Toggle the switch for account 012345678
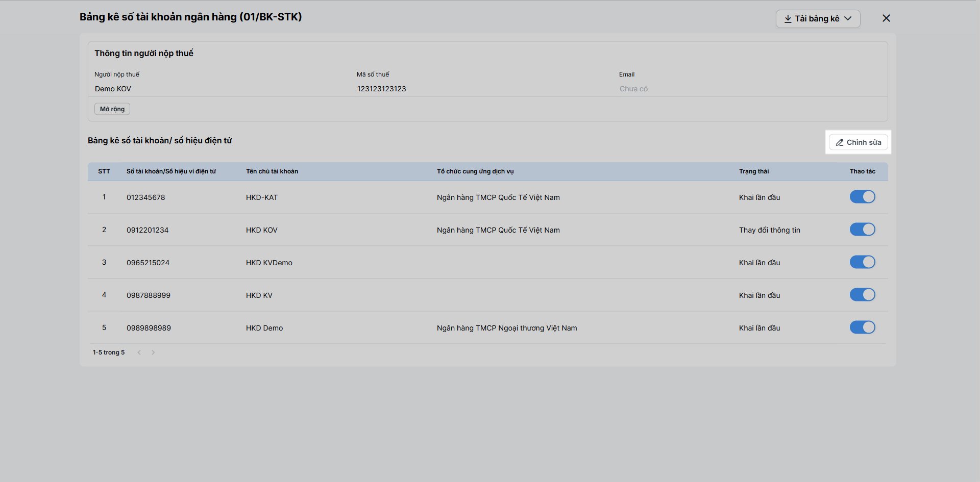 [862, 197]
